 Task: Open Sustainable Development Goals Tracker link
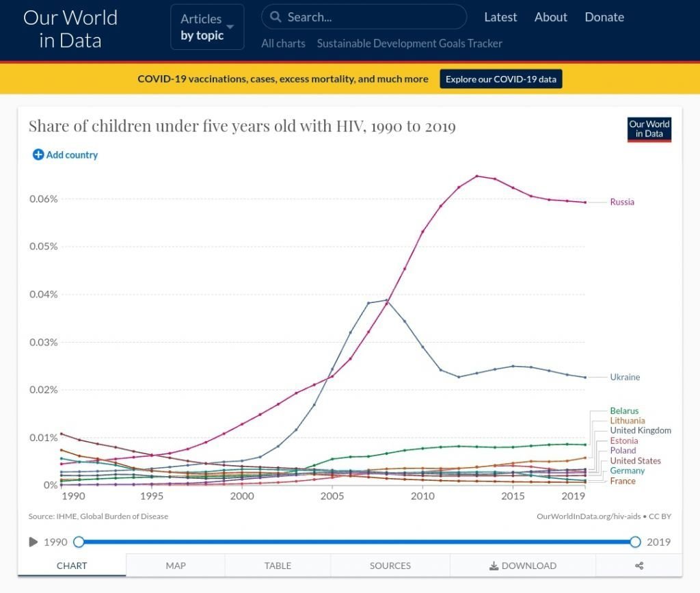tap(409, 43)
